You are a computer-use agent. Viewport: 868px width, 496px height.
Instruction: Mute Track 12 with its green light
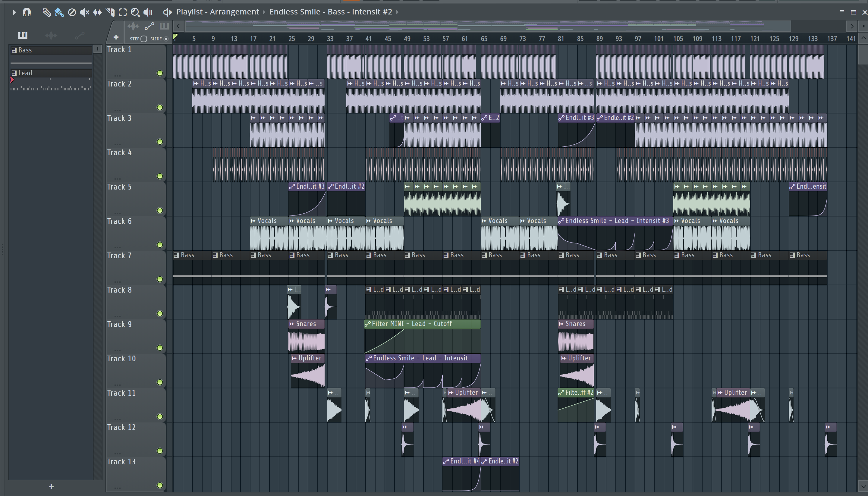tap(160, 451)
